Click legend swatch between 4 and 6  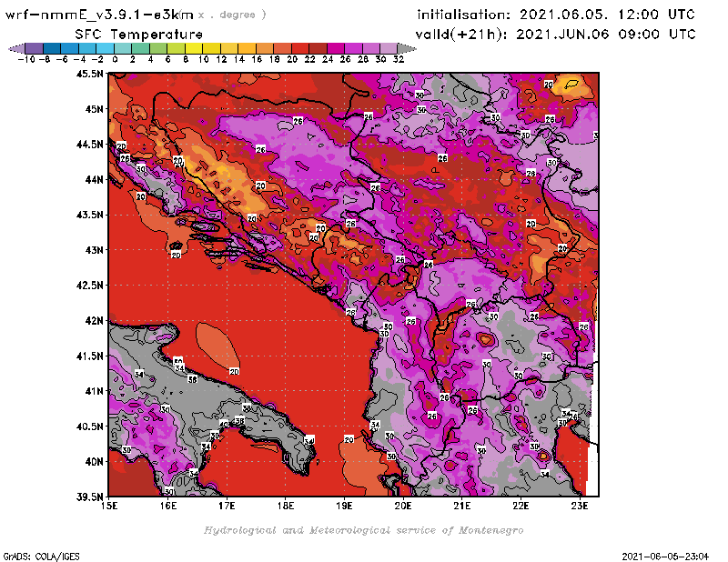(158, 48)
